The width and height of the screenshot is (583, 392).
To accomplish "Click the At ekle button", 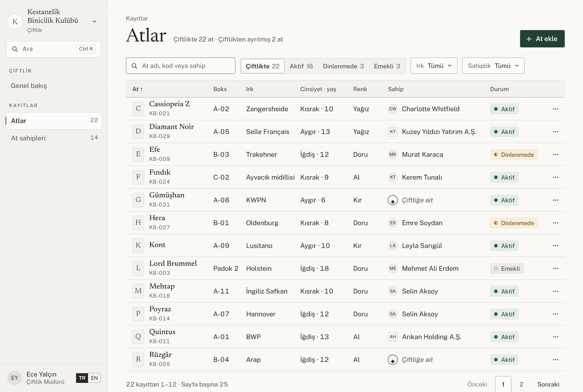I will point(542,39).
